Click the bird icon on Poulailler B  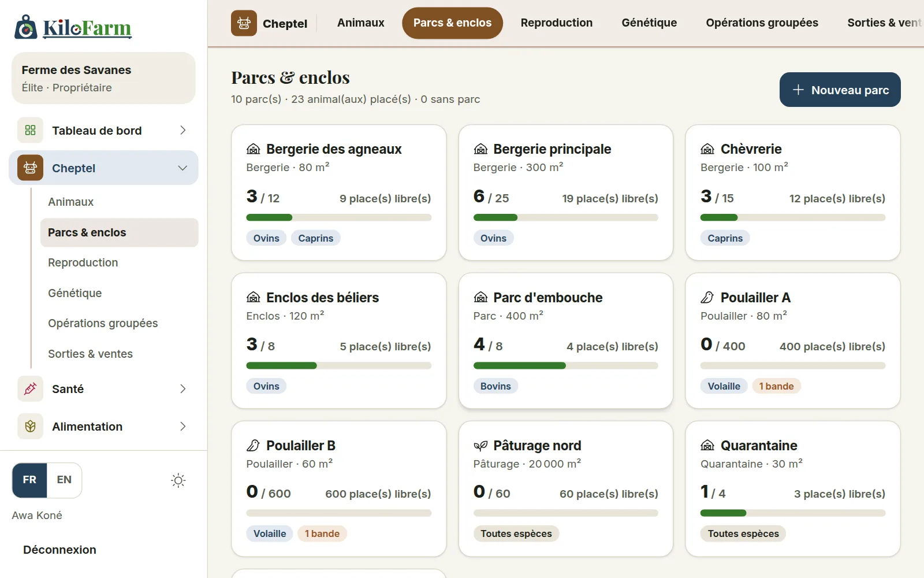pyautogui.click(x=253, y=445)
